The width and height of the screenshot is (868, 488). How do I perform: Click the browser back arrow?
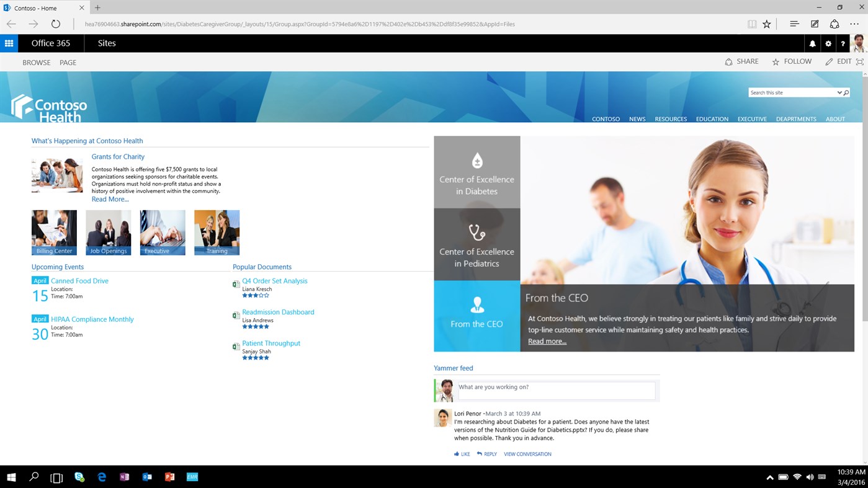pyautogui.click(x=11, y=24)
